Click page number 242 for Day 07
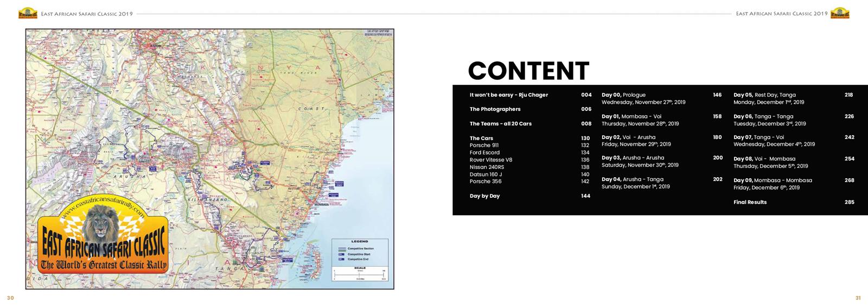The image size is (868, 307). click(x=850, y=137)
